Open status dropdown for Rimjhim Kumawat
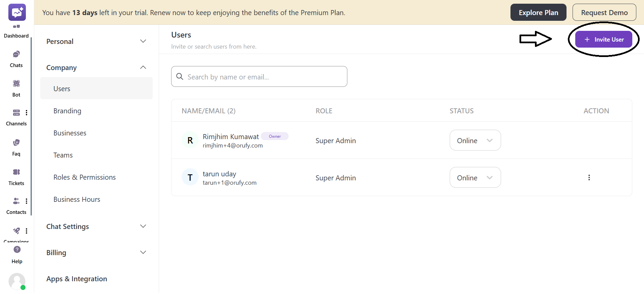The image size is (644, 294). [x=475, y=140]
